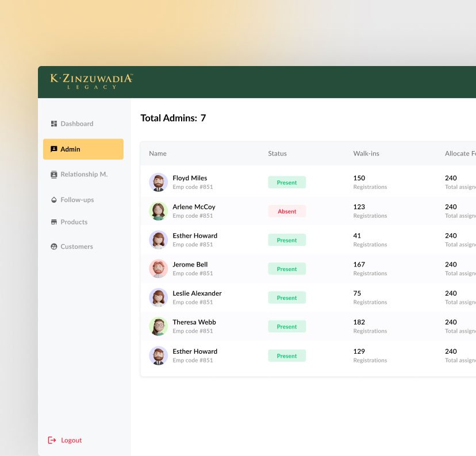This screenshot has width=476, height=456.
Task: Open the Dashboard menu item
Action: (x=76, y=123)
